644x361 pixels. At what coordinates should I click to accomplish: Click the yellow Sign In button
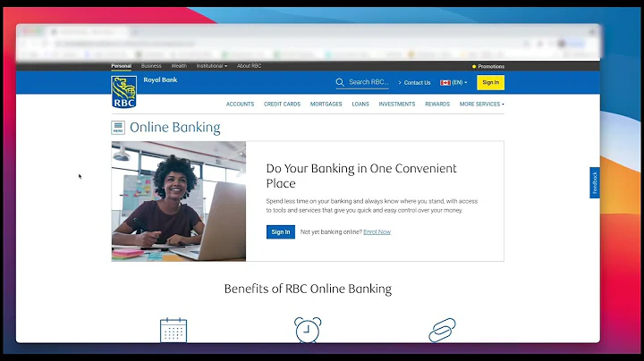(x=490, y=82)
